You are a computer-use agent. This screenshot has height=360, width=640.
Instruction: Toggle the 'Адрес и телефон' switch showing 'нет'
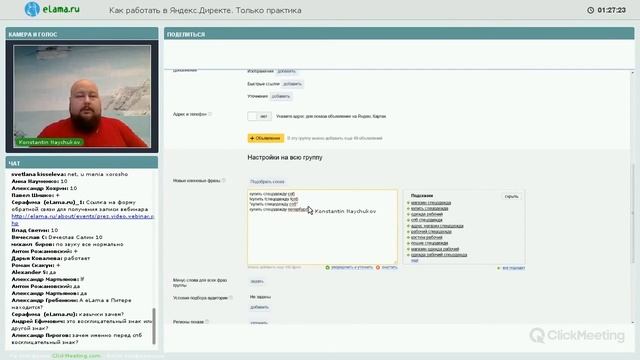coord(259,116)
